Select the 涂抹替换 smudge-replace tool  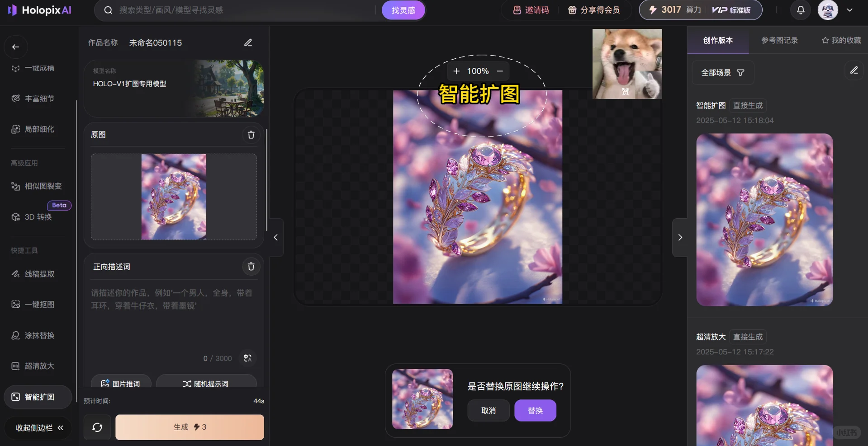pyautogui.click(x=38, y=335)
